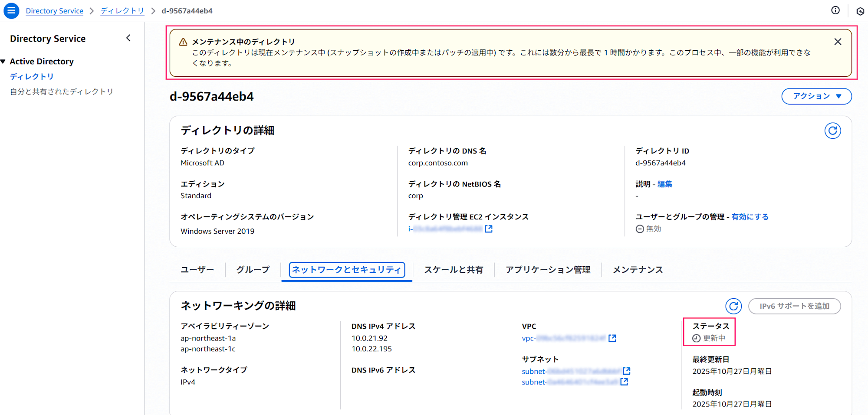Click the IPv6 サポートを追加 button
Image resolution: width=868 pixels, height=415 pixels.
[795, 306]
